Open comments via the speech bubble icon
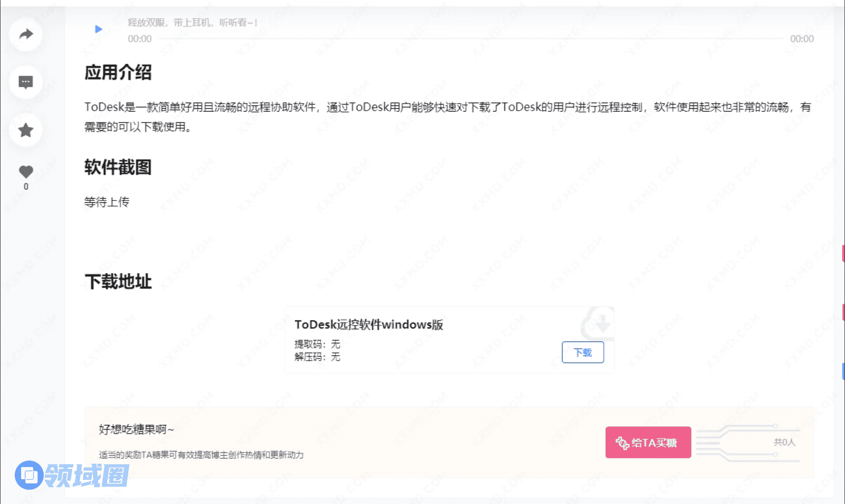This screenshot has width=845, height=504. pos(26,82)
